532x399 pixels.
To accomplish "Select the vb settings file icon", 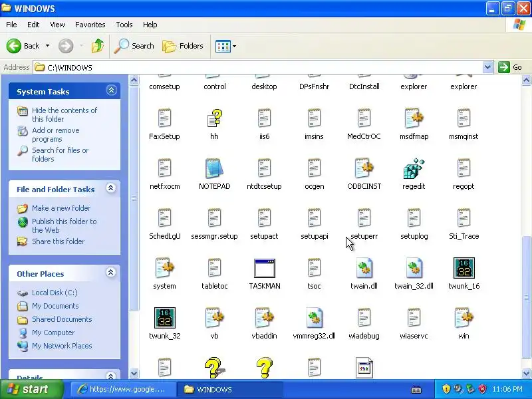I will (x=214, y=318).
